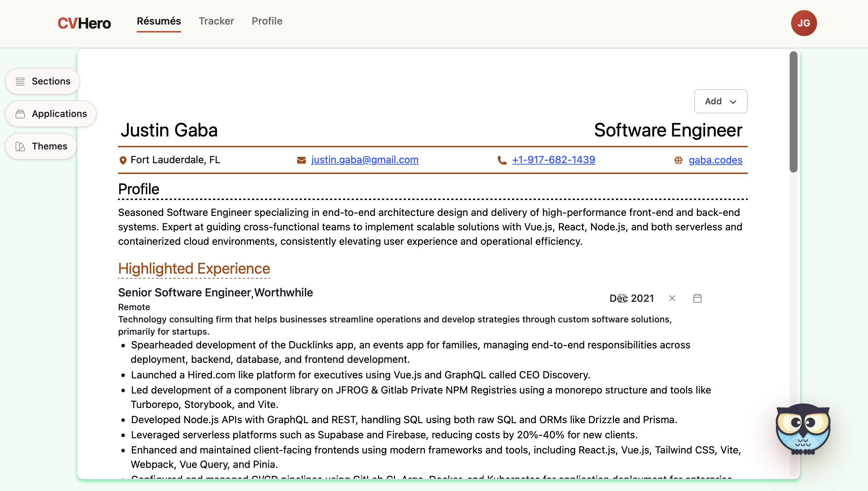Image resolution: width=868 pixels, height=491 pixels.
Task: Switch to the Tracker tab
Action: click(216, 21)
